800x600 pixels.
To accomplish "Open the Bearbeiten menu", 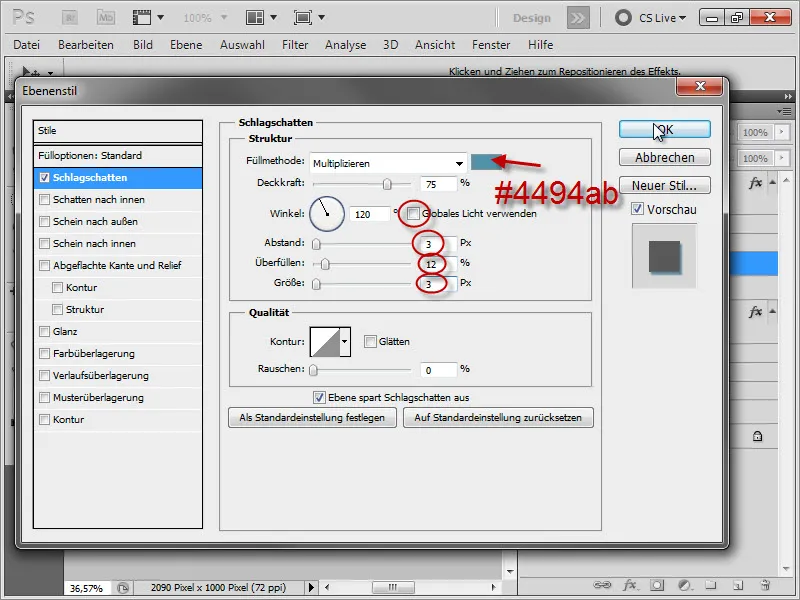I will pos(86,45).
